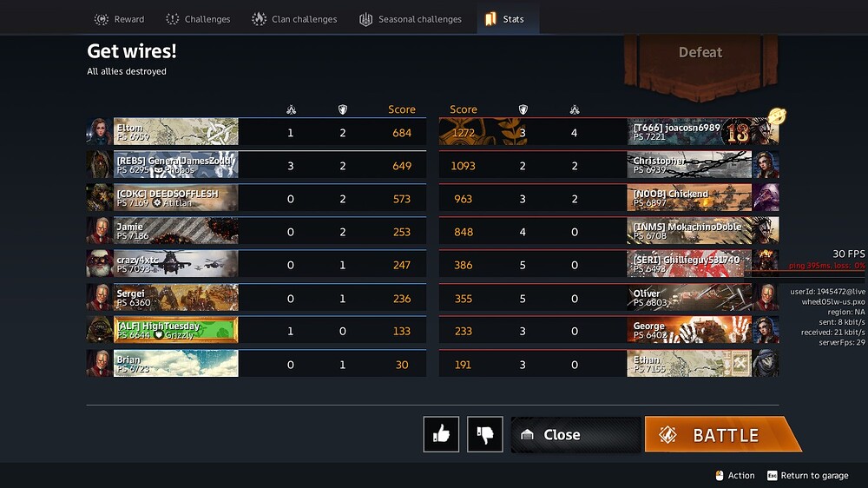Click Ethan's hooded avatar portrait
This screenshot has height=488, width=868.
pyautogui.click(x=766, y=363)
